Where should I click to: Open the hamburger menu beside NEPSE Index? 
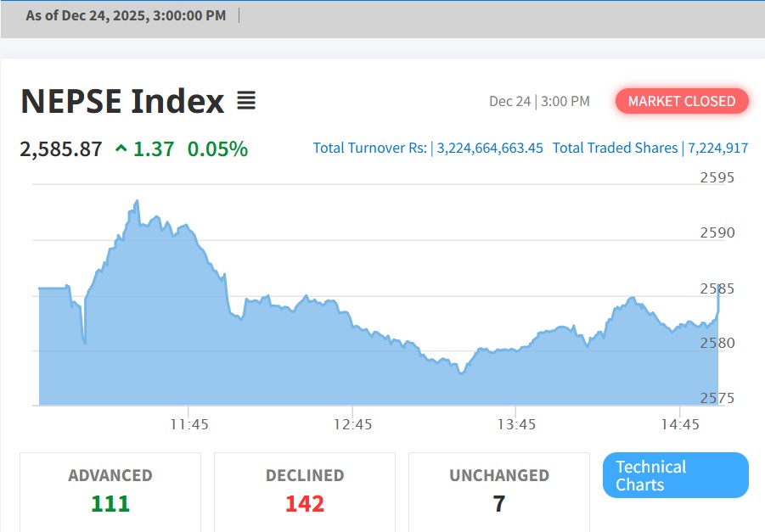[x=245, y=101]
